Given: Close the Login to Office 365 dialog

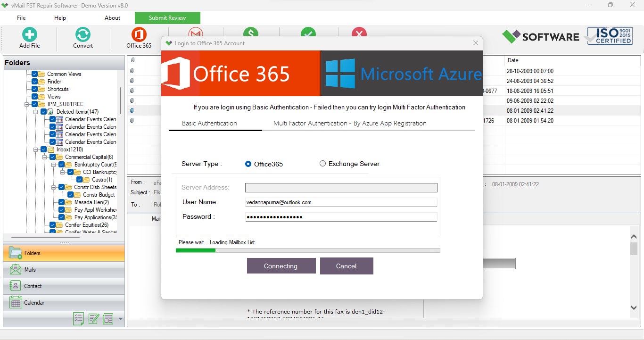Looking at the screenshot, I should coord(475,43).
